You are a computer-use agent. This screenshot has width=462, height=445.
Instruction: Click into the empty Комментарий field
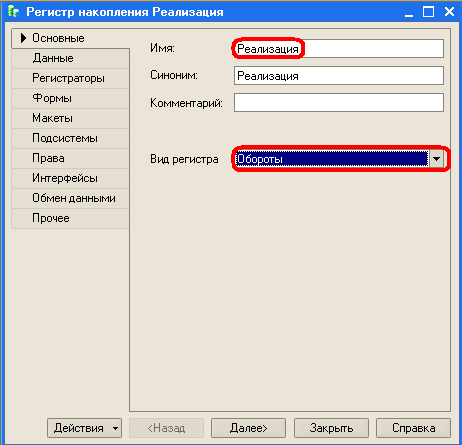click(339, 102)
